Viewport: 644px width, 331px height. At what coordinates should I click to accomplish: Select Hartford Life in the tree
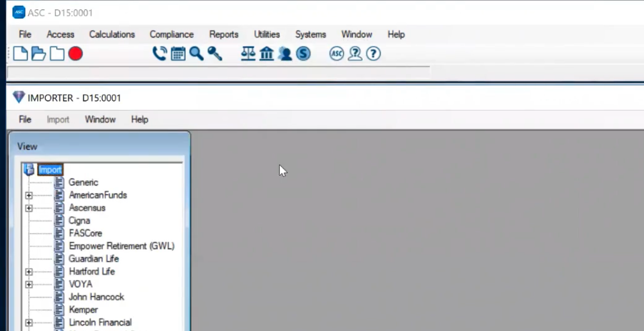92,271
